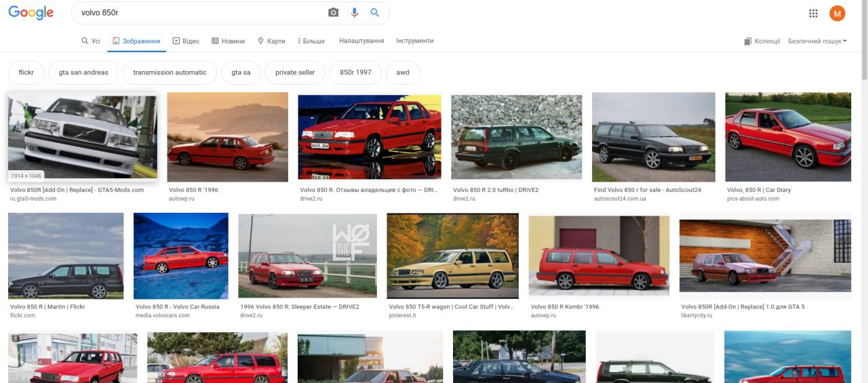This screenshot has width=868, height=383.
Task: Open the AutoScout24 dark wagon image
Action: pos(654,138)
